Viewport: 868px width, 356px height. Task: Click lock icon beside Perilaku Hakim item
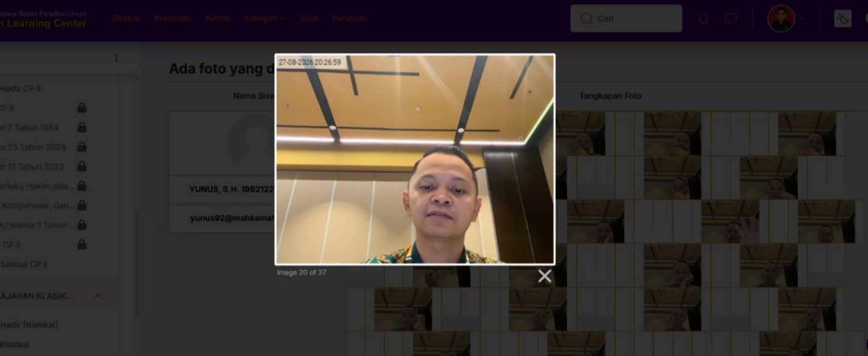click(81, 186)
